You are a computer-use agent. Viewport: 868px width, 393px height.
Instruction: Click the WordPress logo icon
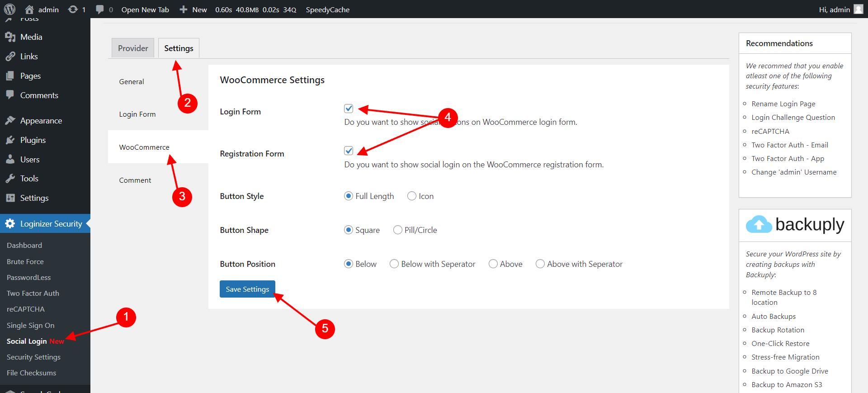[x=9, y=9]
